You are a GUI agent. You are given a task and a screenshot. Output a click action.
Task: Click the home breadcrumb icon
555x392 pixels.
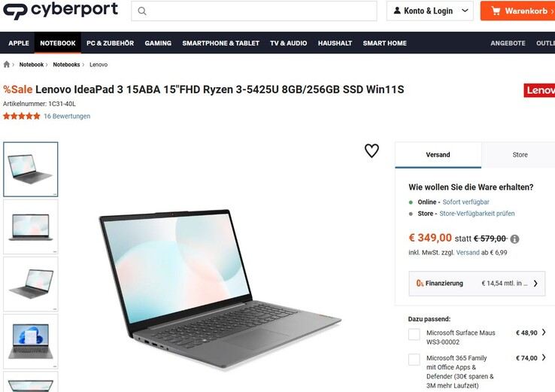pyautogui.click(x=6, y=65)
